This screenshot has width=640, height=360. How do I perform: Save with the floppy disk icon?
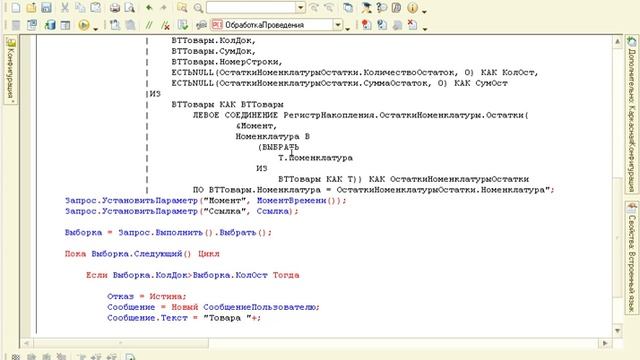click(46, 7)
